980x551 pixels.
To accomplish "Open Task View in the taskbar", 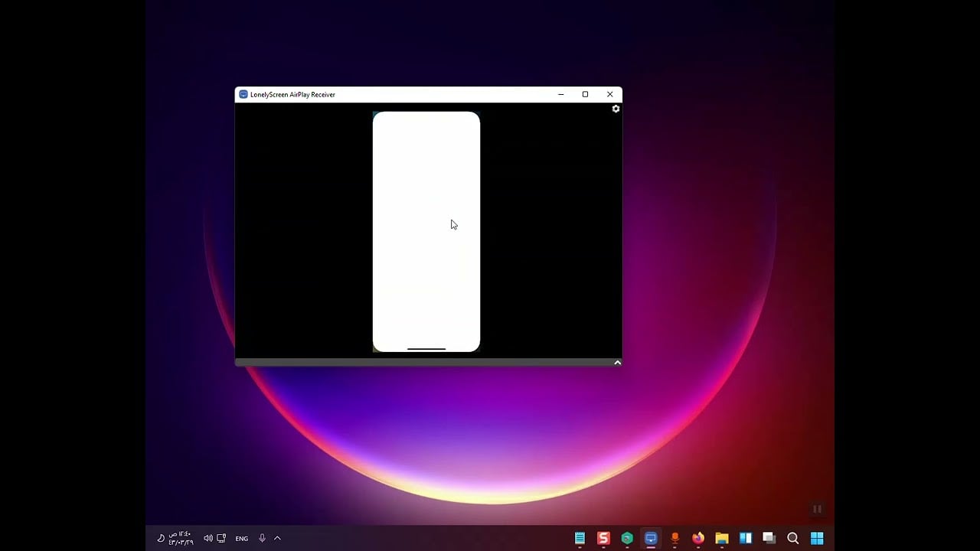I will click(x=769, y=538).
